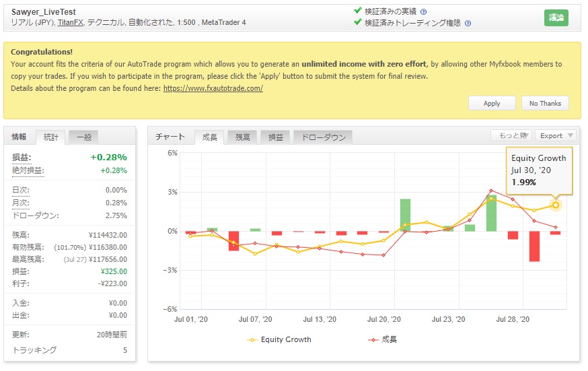The width and height of the screenshot is (588, 371).
Task: Open the Export dropdown menu
Action: pos(556,135)
